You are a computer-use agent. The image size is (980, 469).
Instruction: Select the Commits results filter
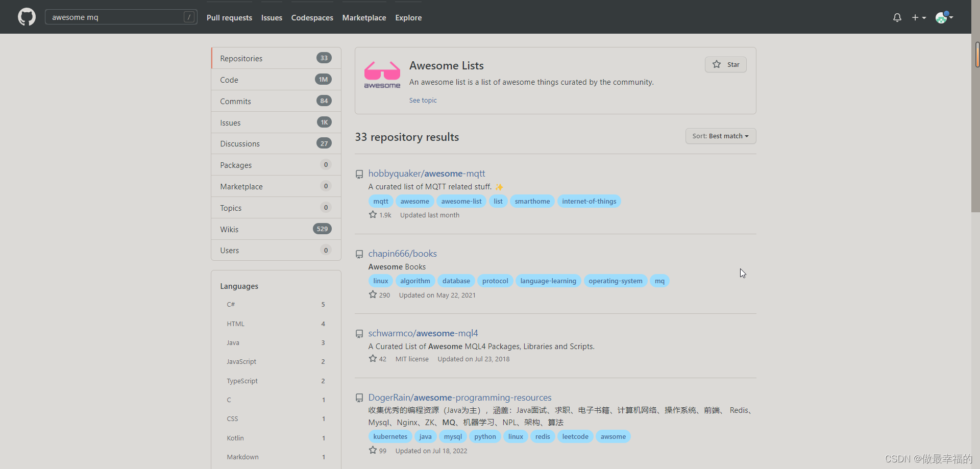[276, 101]
